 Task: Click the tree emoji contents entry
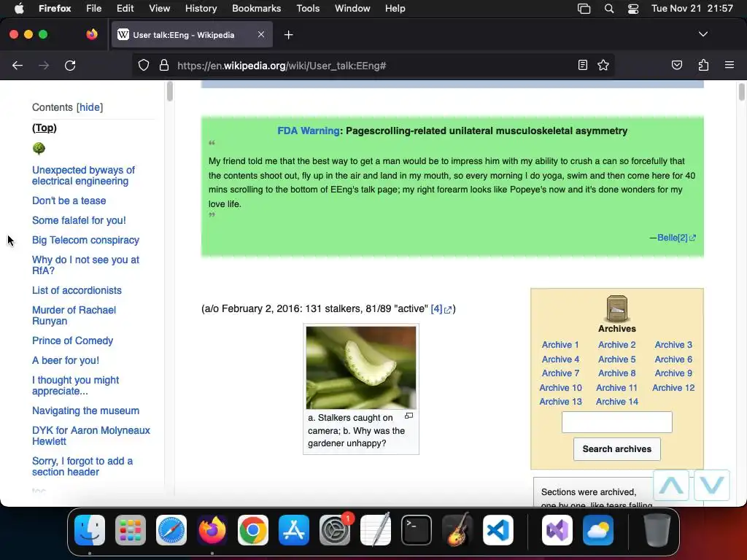point(39,149)
